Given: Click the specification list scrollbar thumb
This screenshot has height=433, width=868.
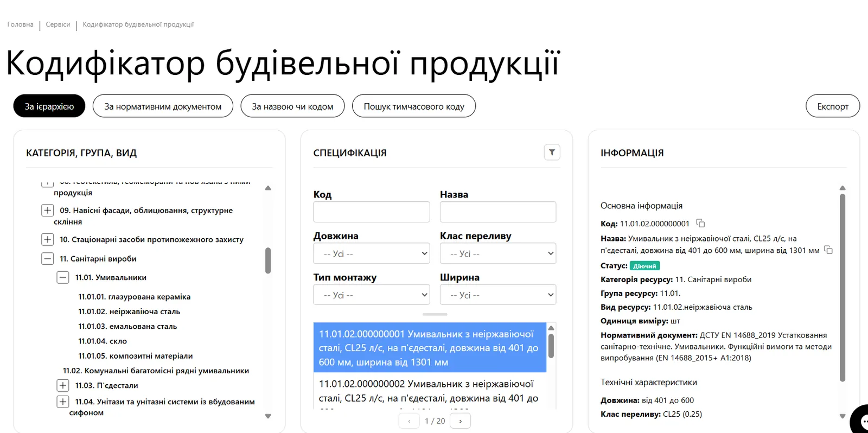Looking at the screenshot, I should [x=551, y=346].
